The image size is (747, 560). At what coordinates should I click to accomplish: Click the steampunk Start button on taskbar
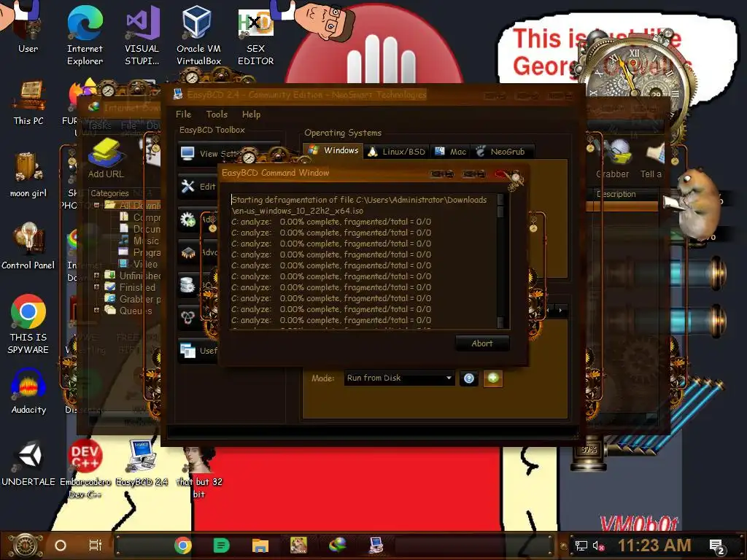(26, 545)
